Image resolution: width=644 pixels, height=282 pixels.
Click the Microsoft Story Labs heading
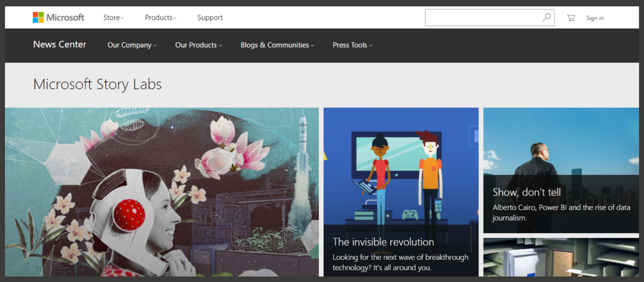(x=97, y=84)
